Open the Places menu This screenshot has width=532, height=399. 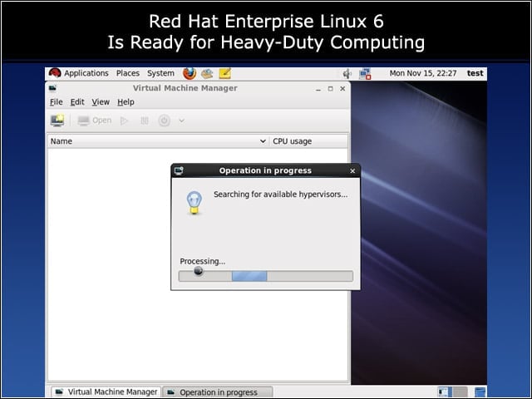pyautogui.click(x=128, y=73)
